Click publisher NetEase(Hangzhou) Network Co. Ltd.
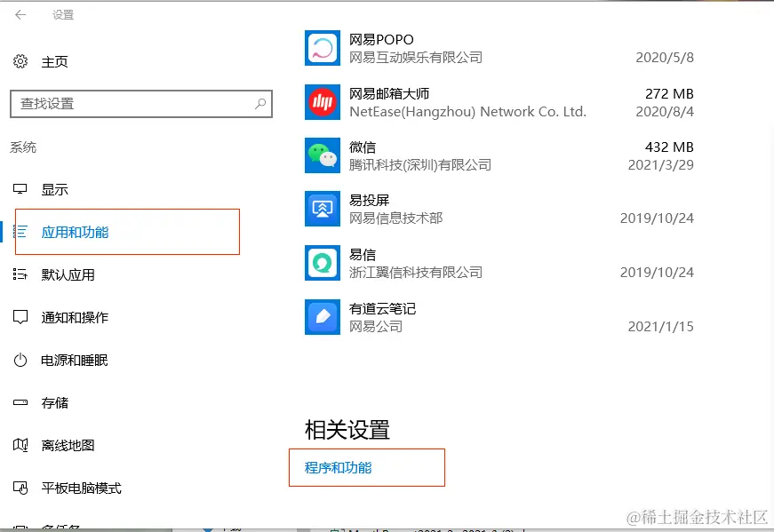 pyautogui.click(x=468, y=112)
